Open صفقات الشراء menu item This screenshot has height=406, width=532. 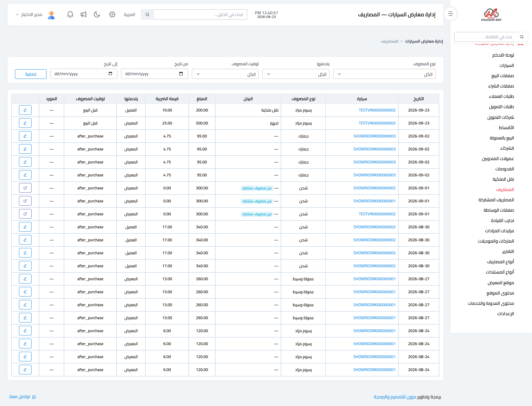click(501, 86)
